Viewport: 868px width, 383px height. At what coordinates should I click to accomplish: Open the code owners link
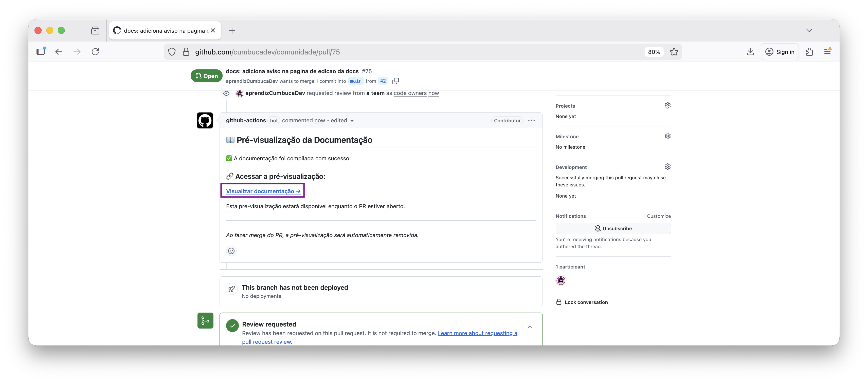(x=410, y=93)
